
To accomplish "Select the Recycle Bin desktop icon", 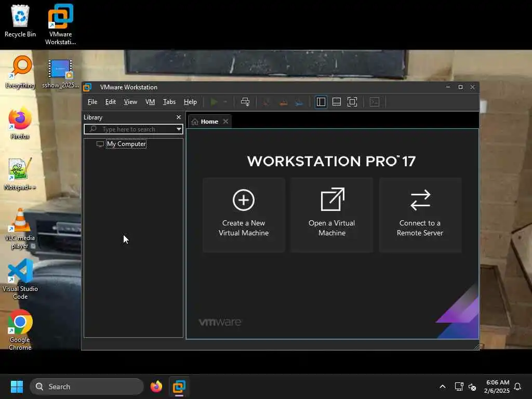I will tap(20, 21).
